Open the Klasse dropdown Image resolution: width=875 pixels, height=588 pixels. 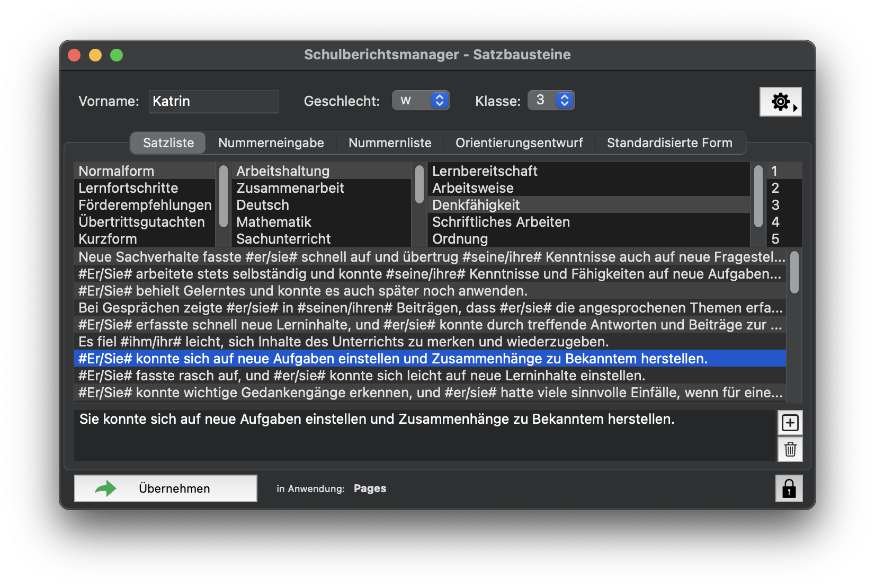551,100
